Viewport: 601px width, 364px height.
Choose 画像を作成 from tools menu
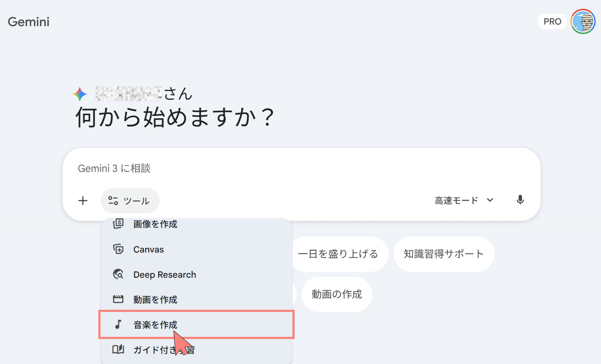coord(155,224)
